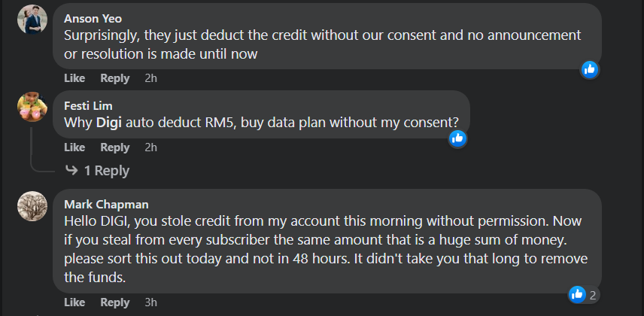Expand the 1 Reply thread under Festi Lim
Viewport: 644px width, 316px height.
(x=98, y=171)
